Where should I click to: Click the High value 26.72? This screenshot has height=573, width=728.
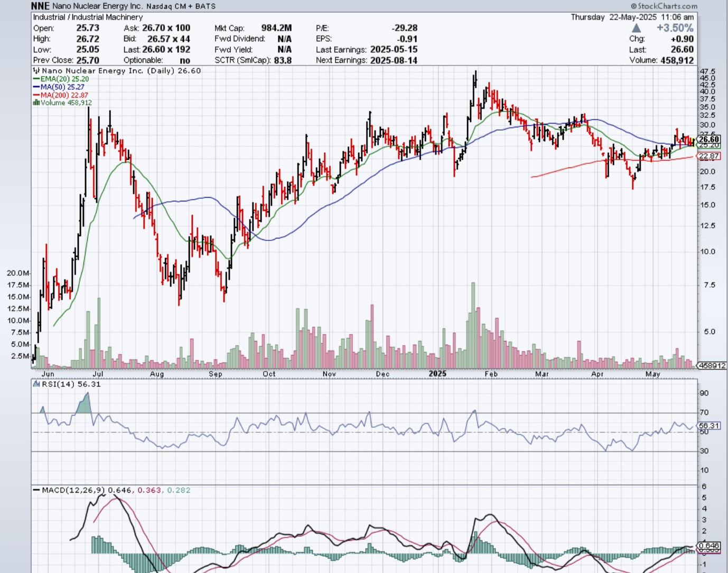(88, 39)
